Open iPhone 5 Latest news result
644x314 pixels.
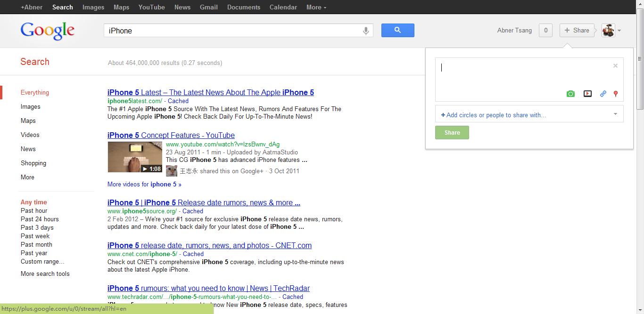click(x=211, y=92)
